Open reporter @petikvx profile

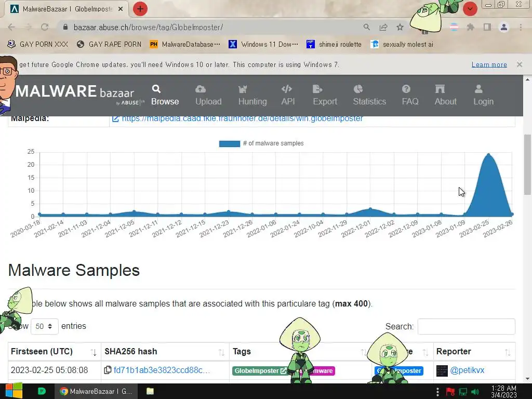click(x=467, y=370)
